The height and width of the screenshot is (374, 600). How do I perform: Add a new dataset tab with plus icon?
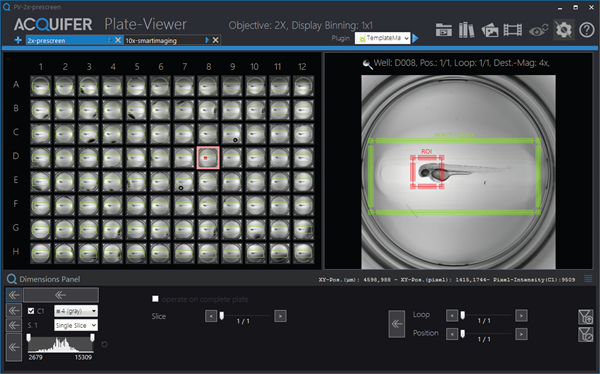pos(18,40)
